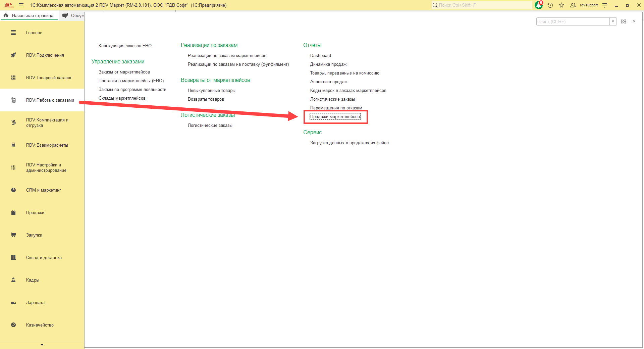Open Возвраты товаров

(206, 99)
